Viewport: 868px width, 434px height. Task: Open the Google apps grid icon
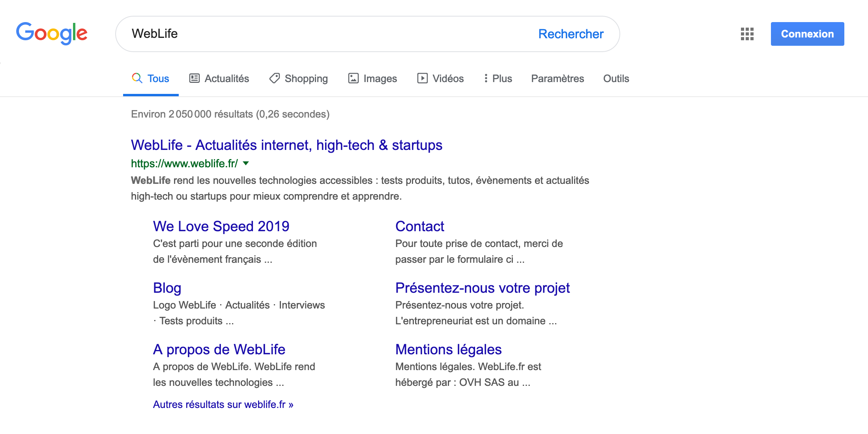pos(747,34)
